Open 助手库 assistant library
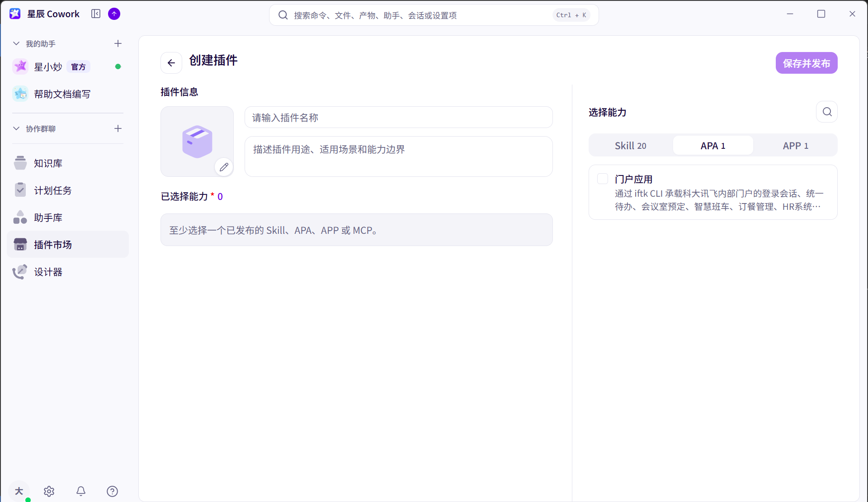868x502 pixels. pos(68,218)
